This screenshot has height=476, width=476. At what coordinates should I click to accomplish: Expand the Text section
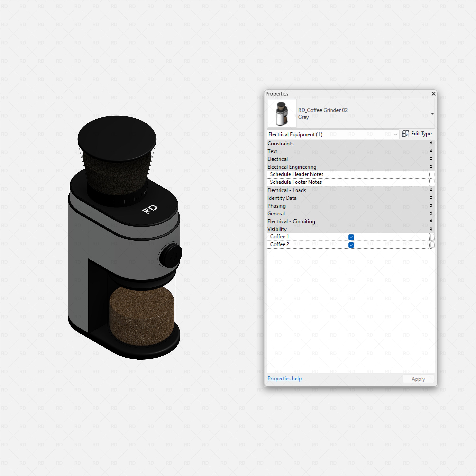coord(431,151)
